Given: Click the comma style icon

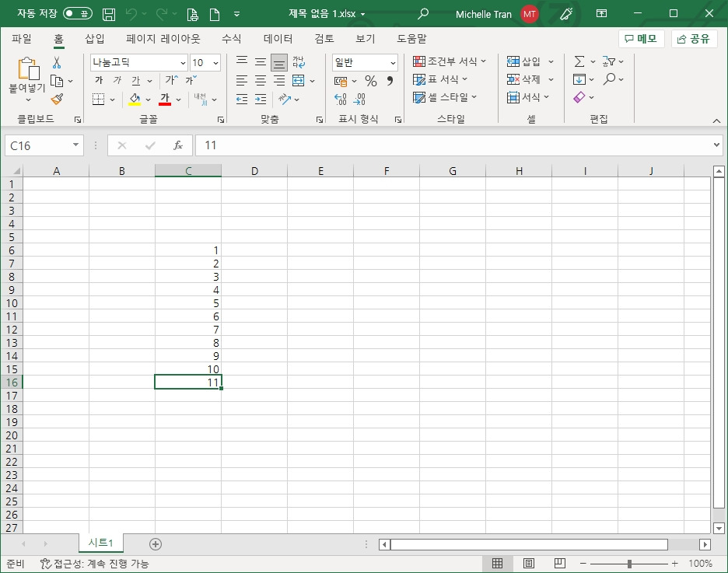Looking at the screenshot, I should tap(390, 81).
